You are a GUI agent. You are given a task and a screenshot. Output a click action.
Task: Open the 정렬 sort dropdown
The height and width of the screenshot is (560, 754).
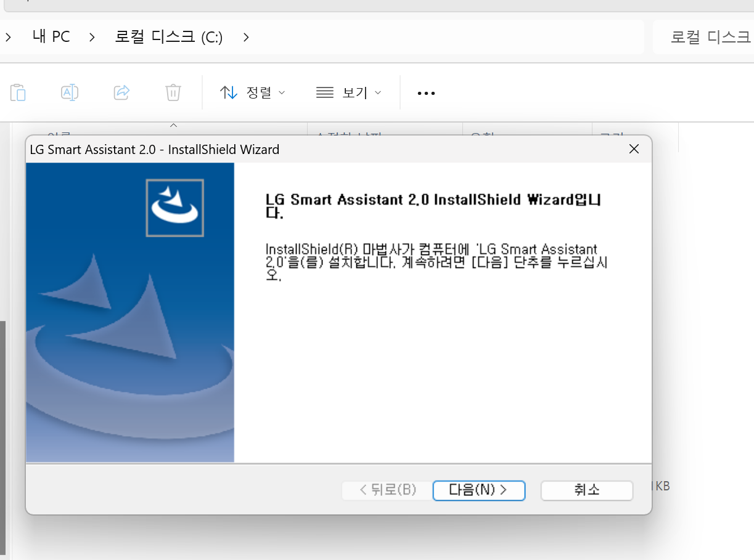click(253, 92)
